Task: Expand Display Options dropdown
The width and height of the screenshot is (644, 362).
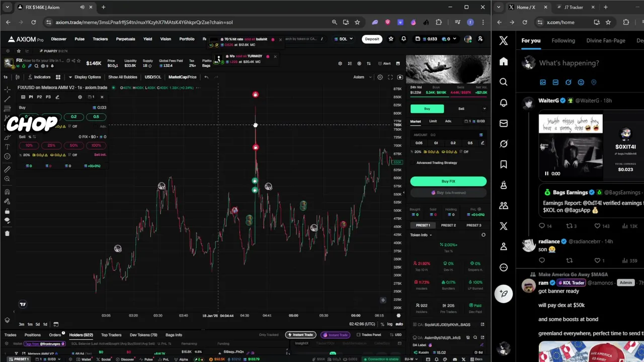Action: [x=85, y=77]
